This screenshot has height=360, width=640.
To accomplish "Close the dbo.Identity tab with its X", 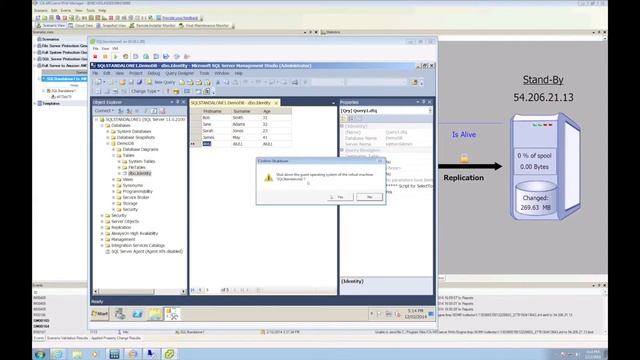I will click(x=276, y=103).
